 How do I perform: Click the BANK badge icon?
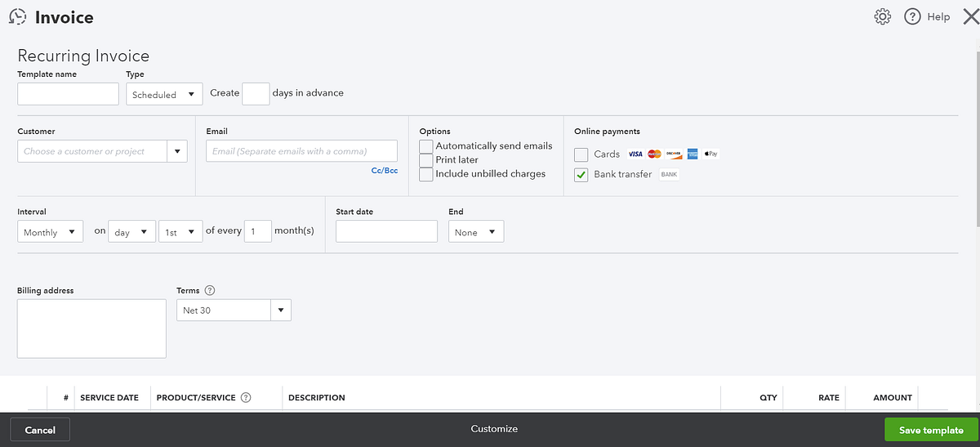coord(669,174)
